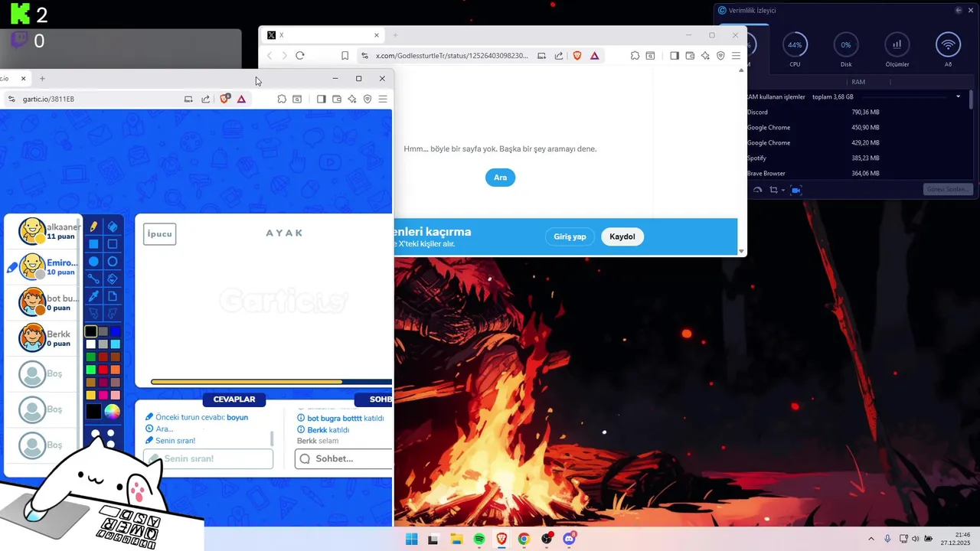Image resolution: width=980 pixels, height=551 pixels.
Task: Close the gartic.io browser tab
Action: (x=23, y=78)
